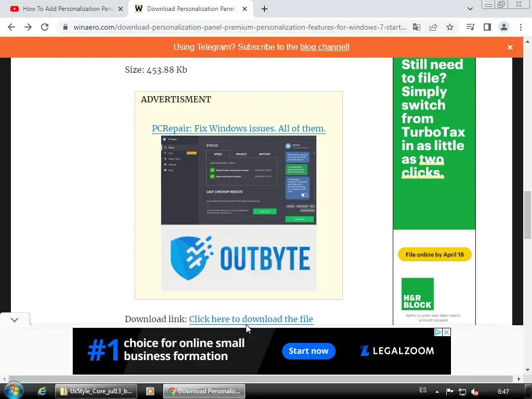Viewport: 532px width, 399px height.
Task: Click the address bar URL
Action: [x=240, y=27]
